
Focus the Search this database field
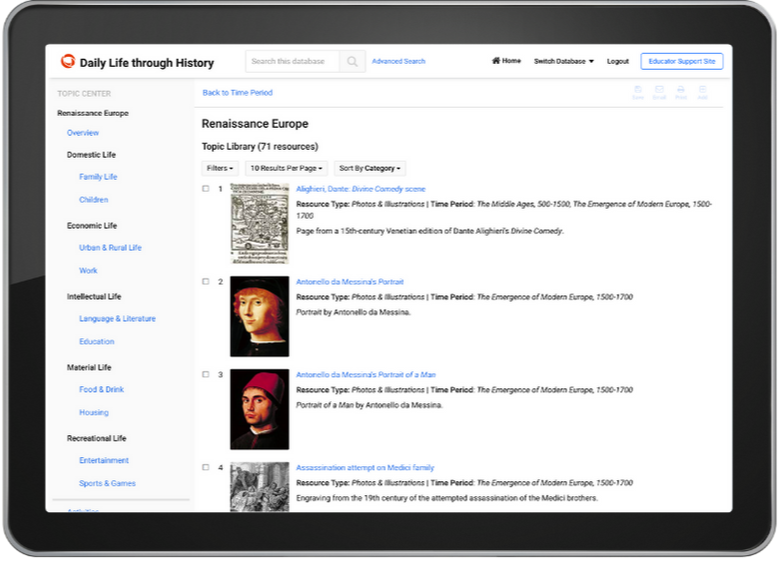pyautogui.click(x=292, y=61)
